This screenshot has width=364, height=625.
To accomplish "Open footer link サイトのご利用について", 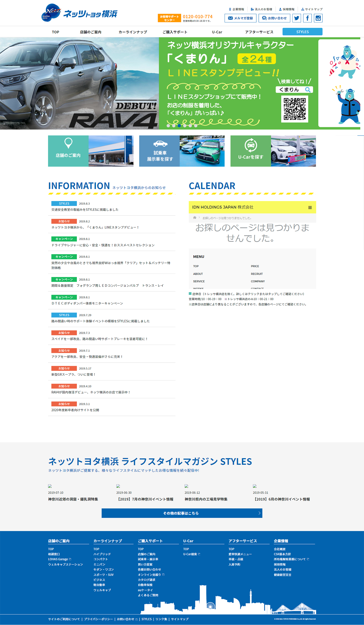I will click(64, 619).
